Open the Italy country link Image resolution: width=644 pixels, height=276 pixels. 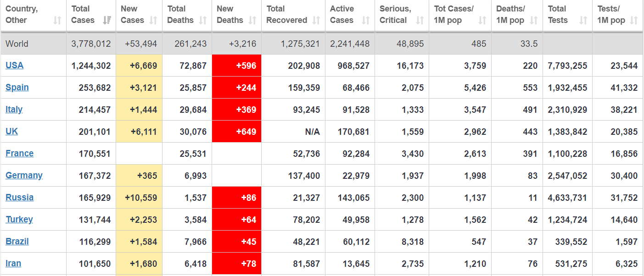[14, 110]
